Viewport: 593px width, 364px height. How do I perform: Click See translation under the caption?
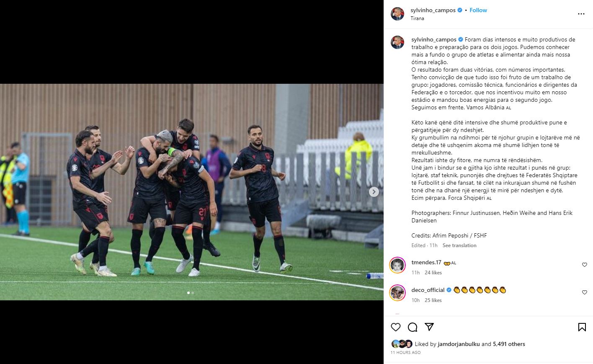pos(459,245)
